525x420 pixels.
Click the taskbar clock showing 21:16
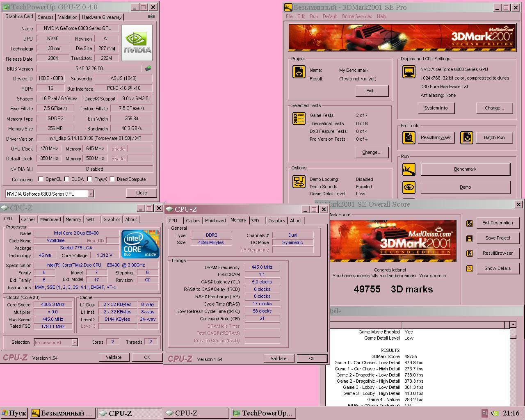click(x=511, y=413)
